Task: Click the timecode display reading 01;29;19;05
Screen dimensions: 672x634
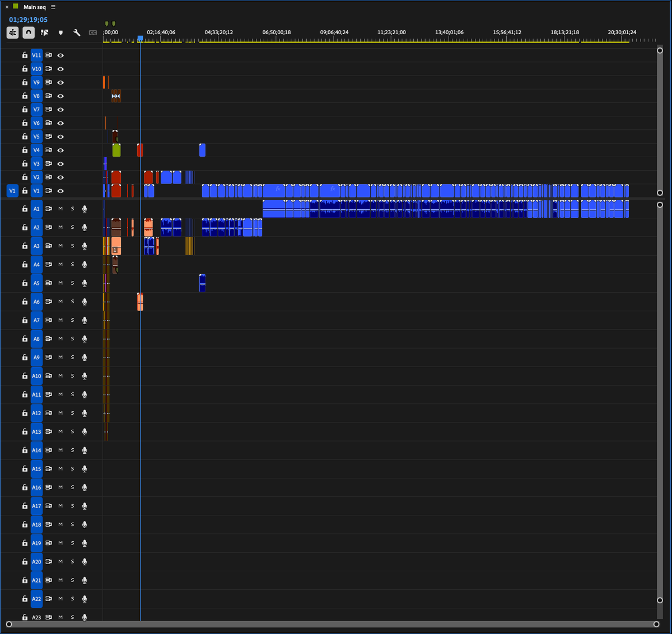Action: tap(27, 19)
